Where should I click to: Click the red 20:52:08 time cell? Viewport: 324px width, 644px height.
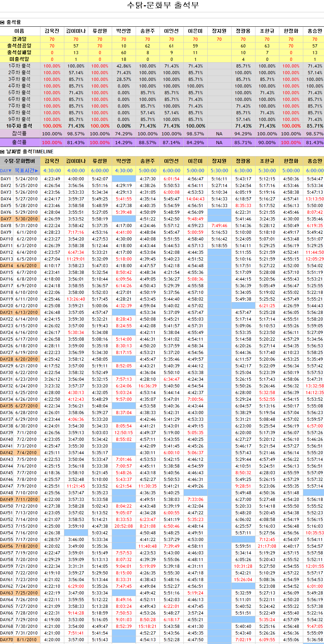124,526
